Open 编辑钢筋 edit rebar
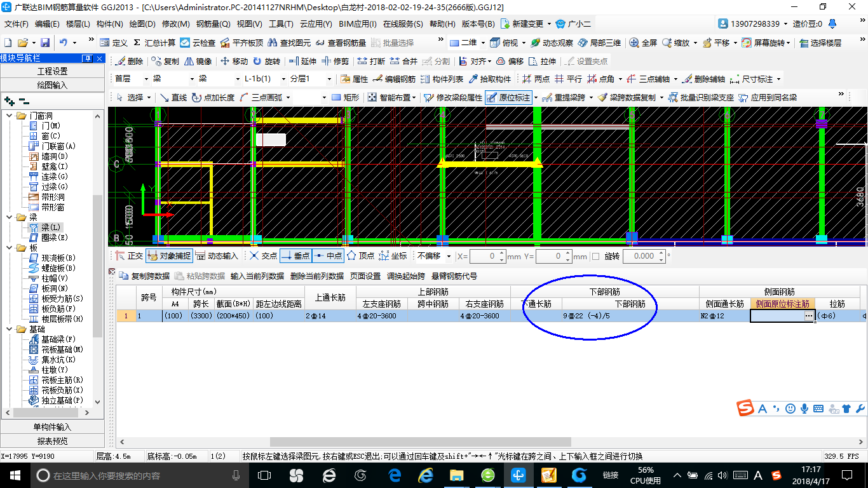This screenshot has height=488, width=868. pos(394,79)
